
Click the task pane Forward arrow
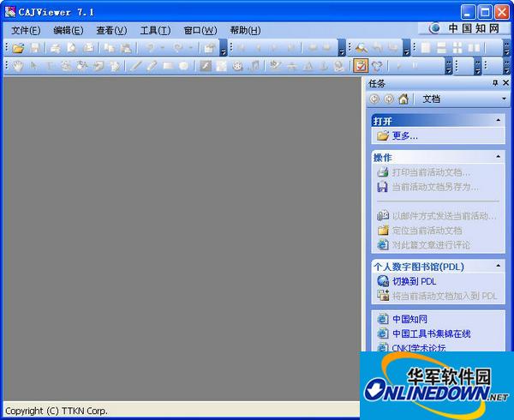point(389,99)
